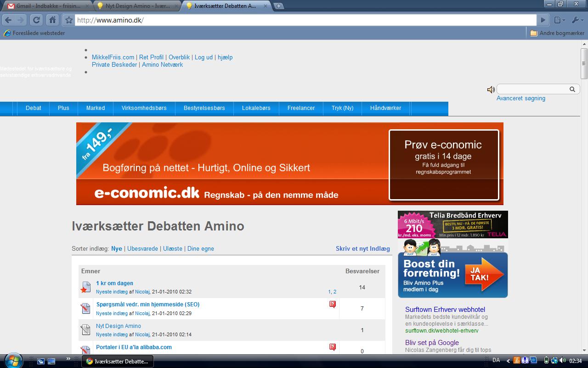This screenshot has width=588, height=368.
Task: Click the volume tray icon
Action: 562,360
